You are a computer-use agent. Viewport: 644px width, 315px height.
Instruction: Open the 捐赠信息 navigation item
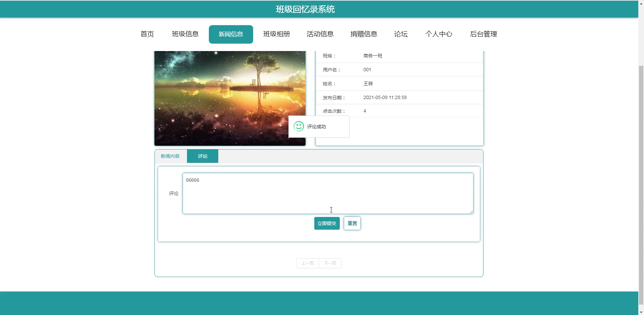coord(364,34)
